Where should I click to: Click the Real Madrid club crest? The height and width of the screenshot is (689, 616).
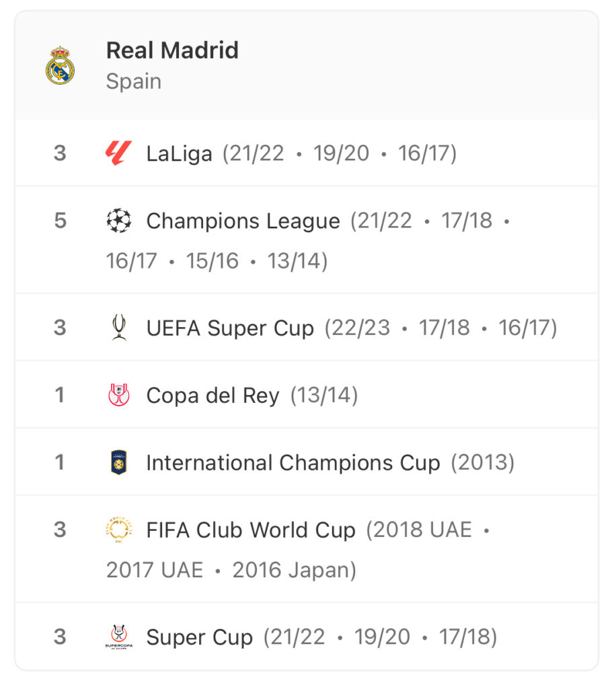60,65
